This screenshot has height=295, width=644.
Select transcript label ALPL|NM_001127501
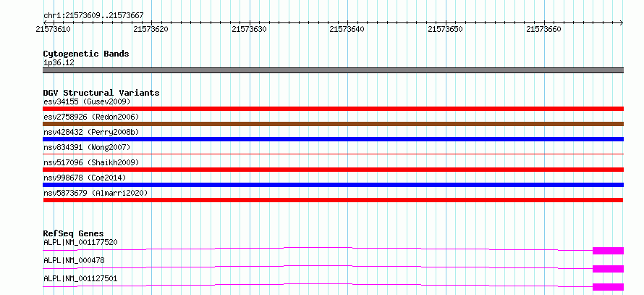(80, 278)
